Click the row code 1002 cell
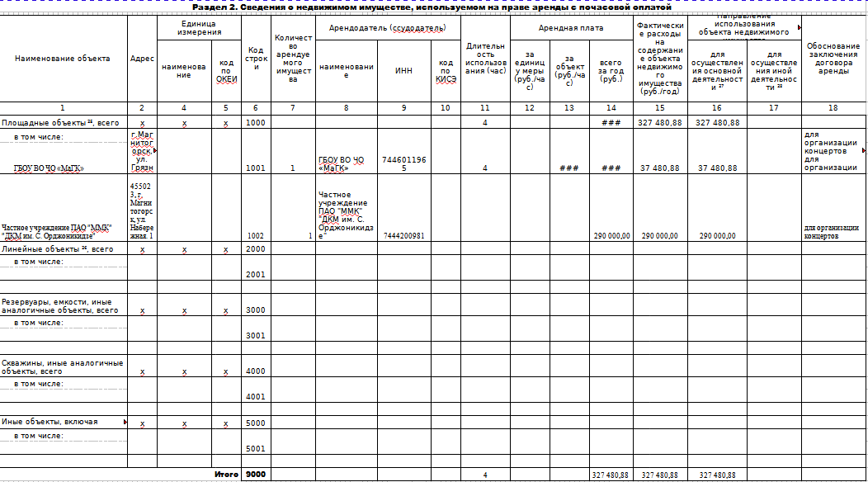Image resolution: width=868 pixels, height=482 pixels. tap(257, 235)
